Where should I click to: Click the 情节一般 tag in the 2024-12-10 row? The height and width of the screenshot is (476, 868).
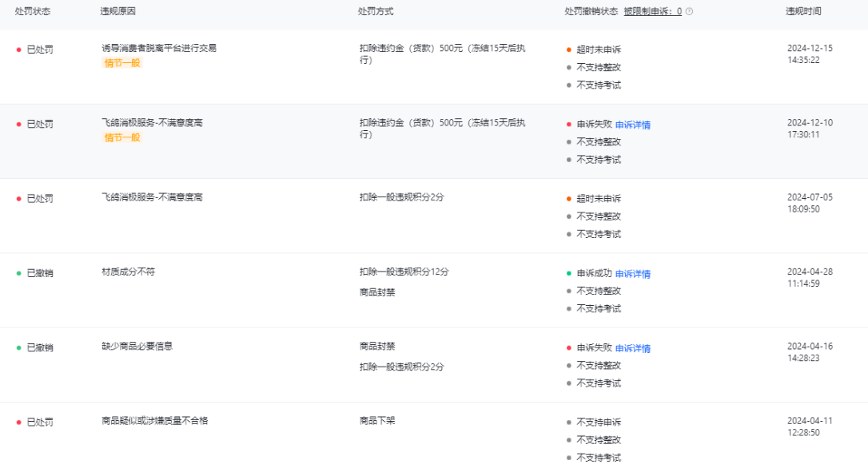click(x=122, y=137)
